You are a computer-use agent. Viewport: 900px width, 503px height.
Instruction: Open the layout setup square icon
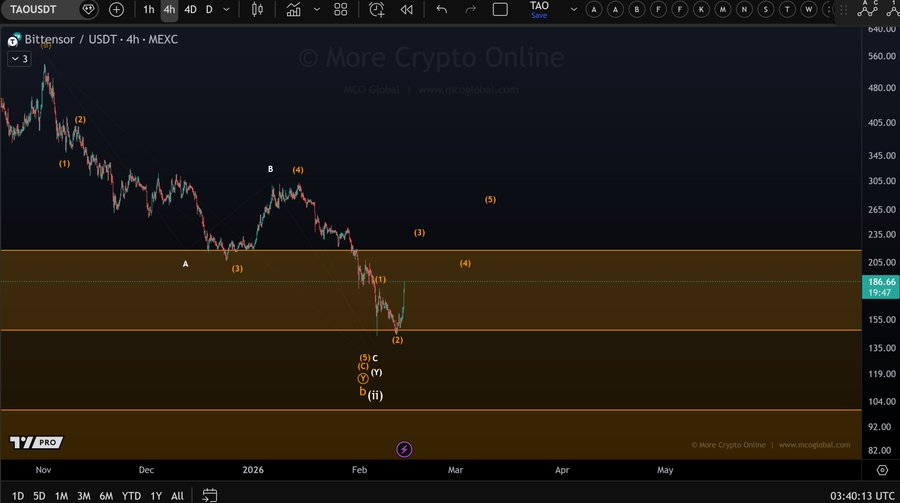tap(500, 10)
